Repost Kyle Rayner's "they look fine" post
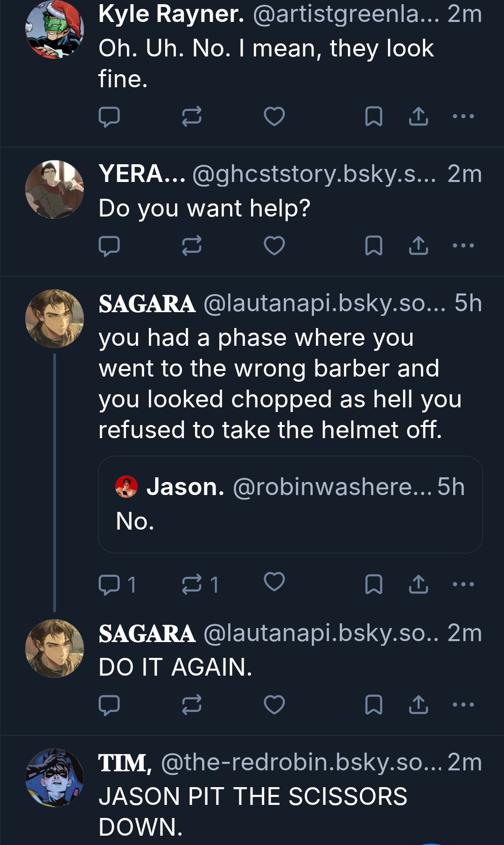 tap(191, 117)
